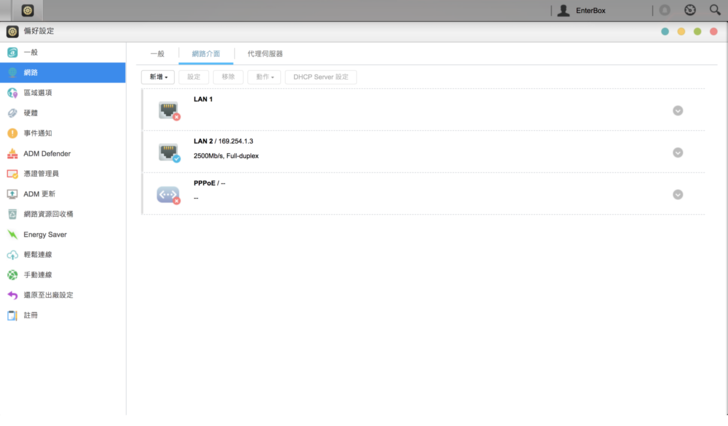Open the 一般 settings in sidebar

pyautogui.click(x=63, y=52)
